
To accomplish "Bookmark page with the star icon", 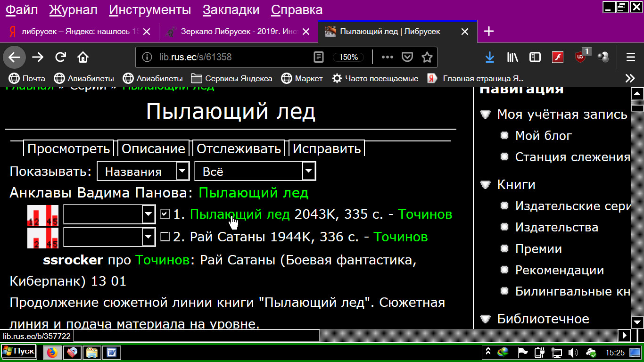I will [x=427, y=58].
